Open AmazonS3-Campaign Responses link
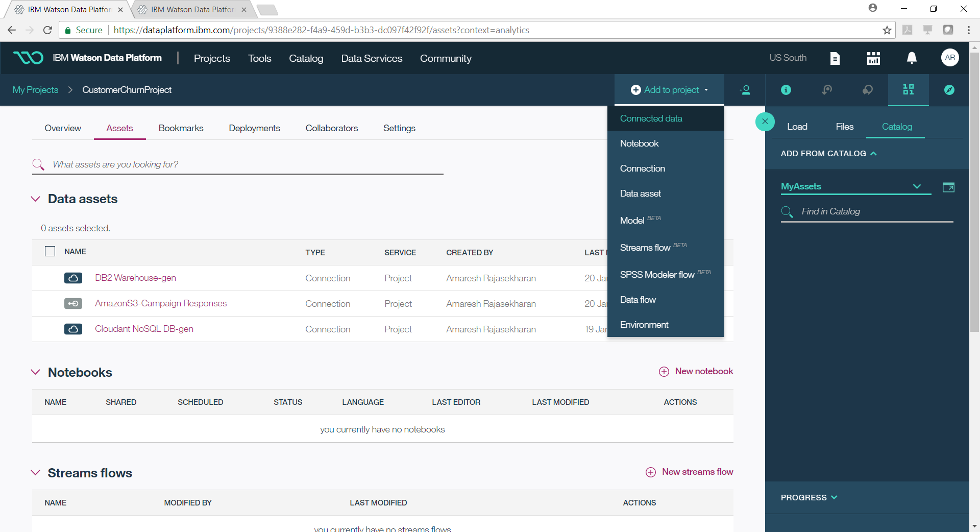The image size is (980, 532). click(x=161, y=303)
